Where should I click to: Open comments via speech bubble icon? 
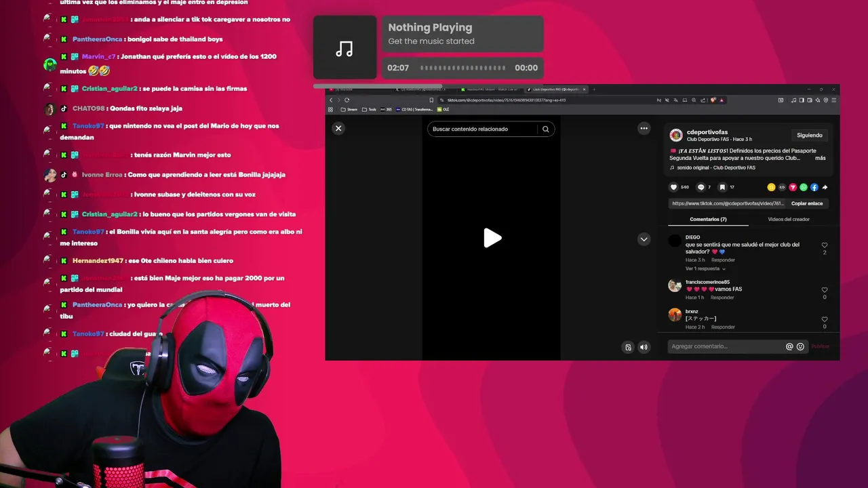tap(701, 187)
